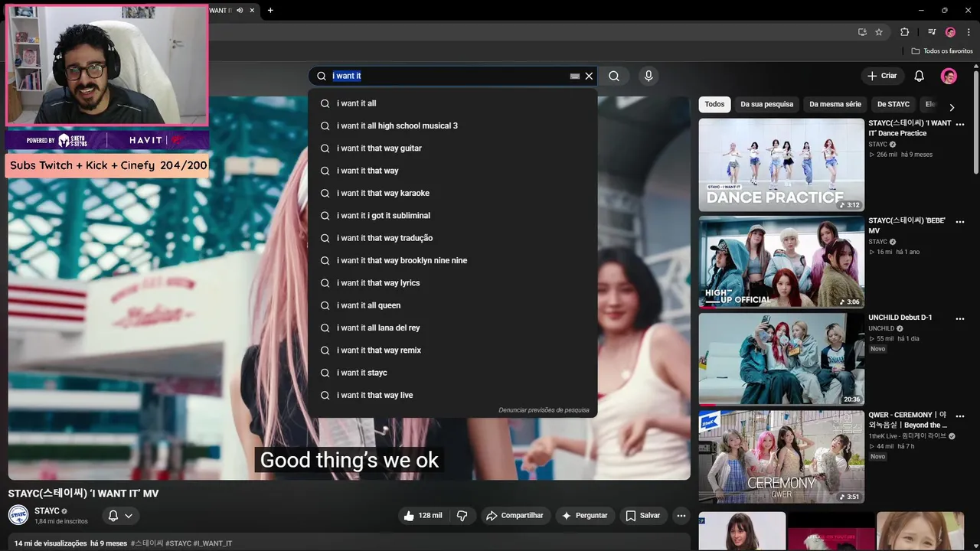Click the #STAYC hashtag in description
Screen dimensions: 980x551
[x=178, y=543]
